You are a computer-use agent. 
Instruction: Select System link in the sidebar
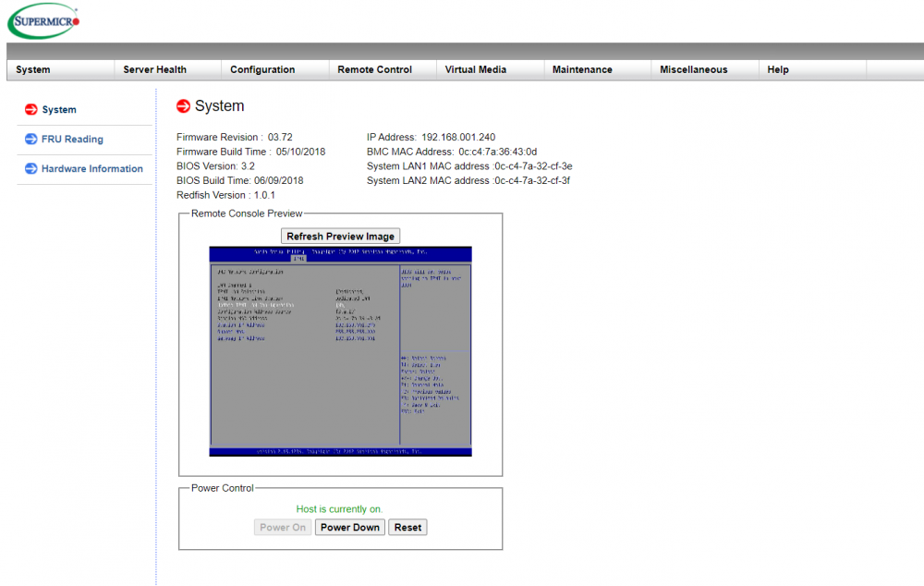click(59, 110)
